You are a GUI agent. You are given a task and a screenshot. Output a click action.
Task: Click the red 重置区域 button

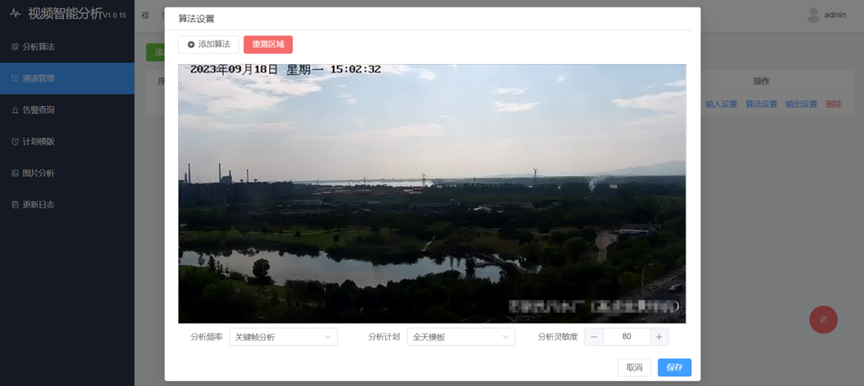tap(268, 45)
